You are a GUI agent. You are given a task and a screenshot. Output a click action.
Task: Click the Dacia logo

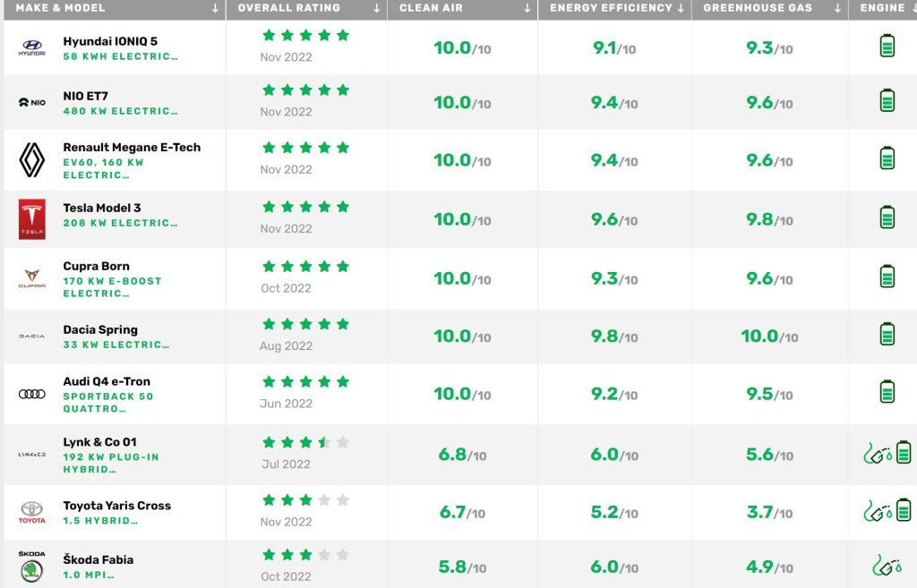31,337
